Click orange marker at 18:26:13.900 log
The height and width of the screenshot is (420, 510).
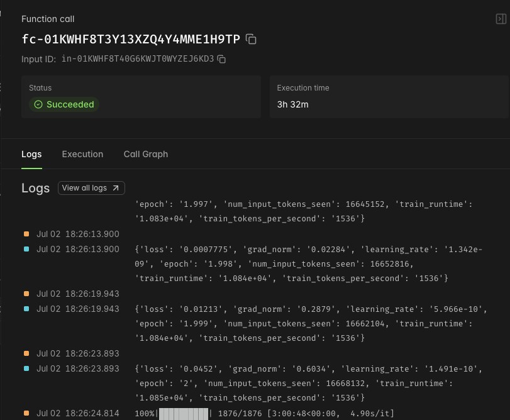26,234
